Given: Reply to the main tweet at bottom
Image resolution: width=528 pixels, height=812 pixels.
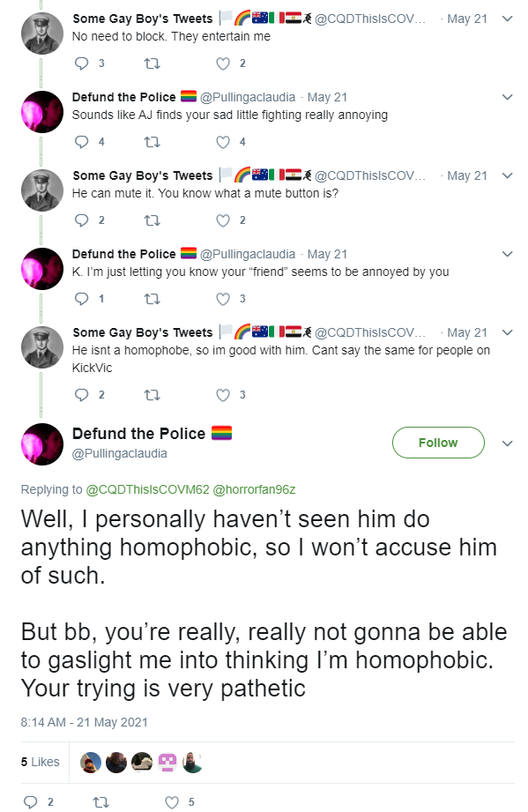Looking at the screenshot, I should point(31,802).
